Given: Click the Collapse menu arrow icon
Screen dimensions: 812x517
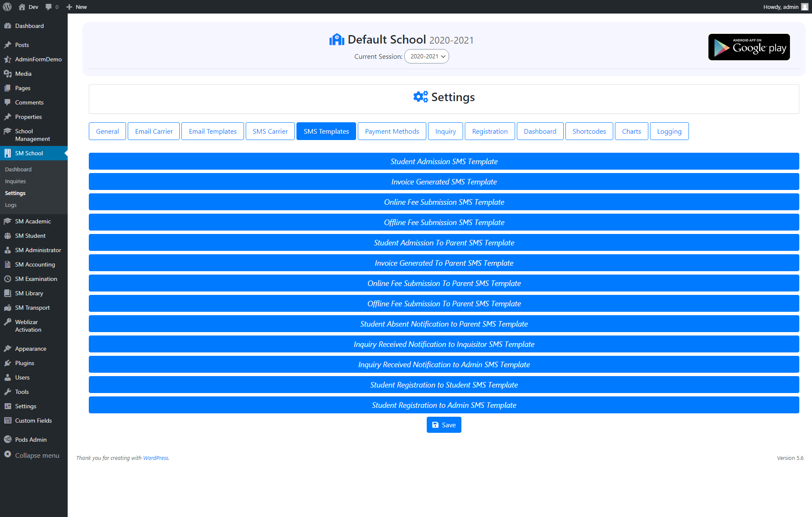Looking at the screenshot, I should pos(8,455).
